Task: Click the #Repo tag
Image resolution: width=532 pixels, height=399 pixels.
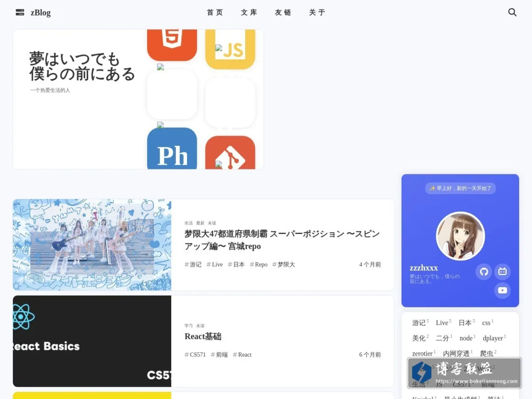Action: click(258, 265)
